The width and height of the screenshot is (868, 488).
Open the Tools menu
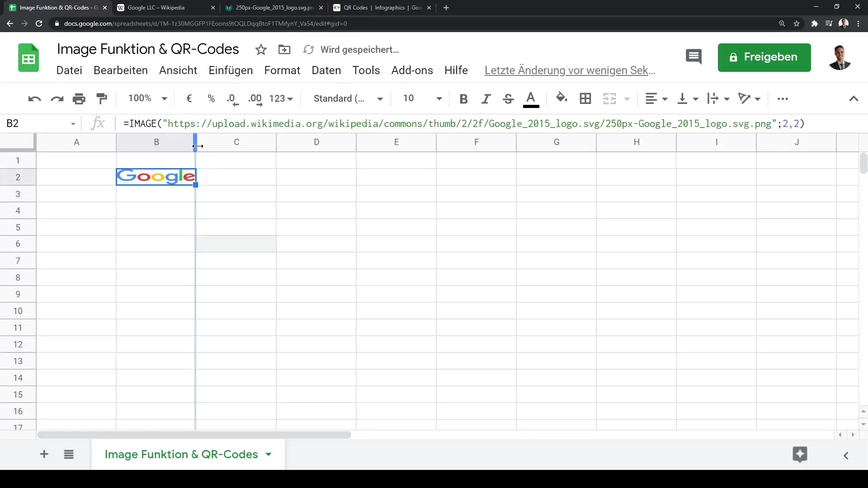(x=366, y=70)
